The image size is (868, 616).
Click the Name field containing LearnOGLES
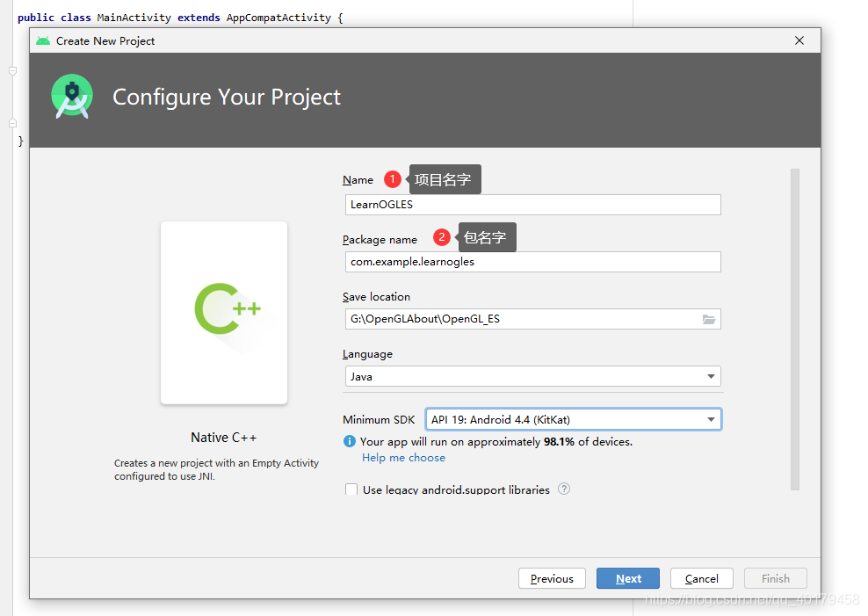pyautogui.click(x=532, y=205)
